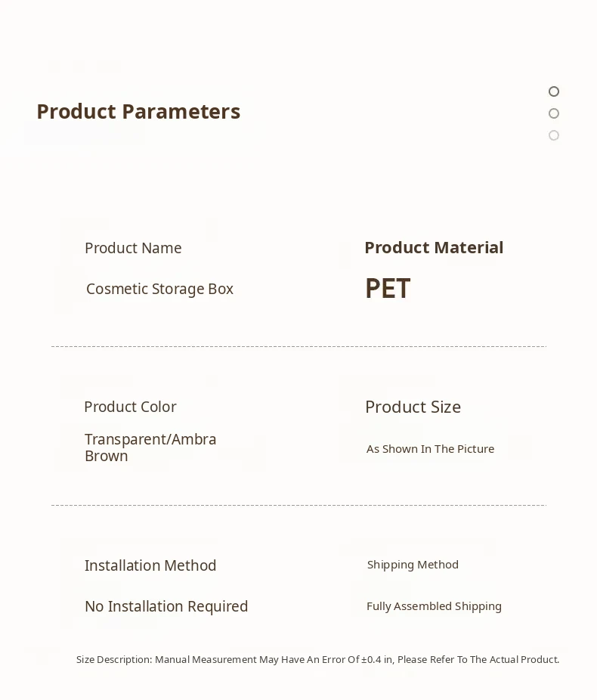
Task: Select the Transparent/Ambra Brown color value
Action: tap(150, 448)
